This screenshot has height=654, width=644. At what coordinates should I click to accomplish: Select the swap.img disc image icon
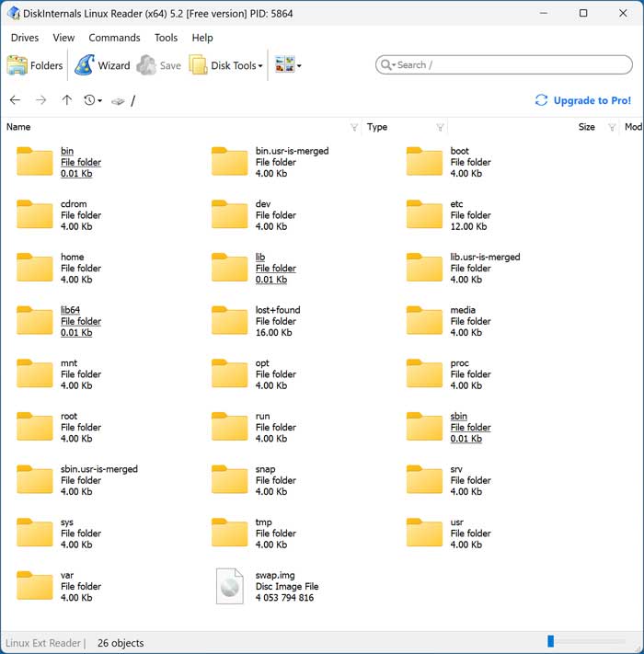(229, 586)
